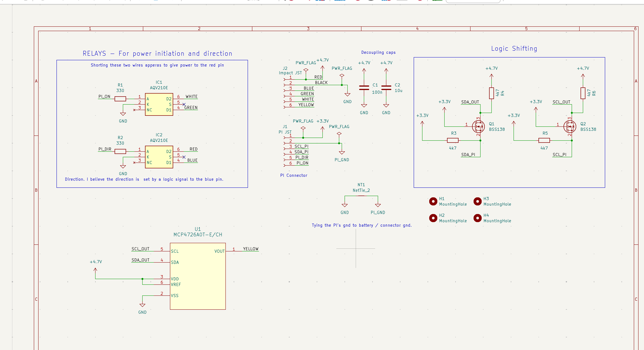The image size is (644, 350).
Task: Click the SCL_PI label on J1 pin 3
Action: coord(302,146)
